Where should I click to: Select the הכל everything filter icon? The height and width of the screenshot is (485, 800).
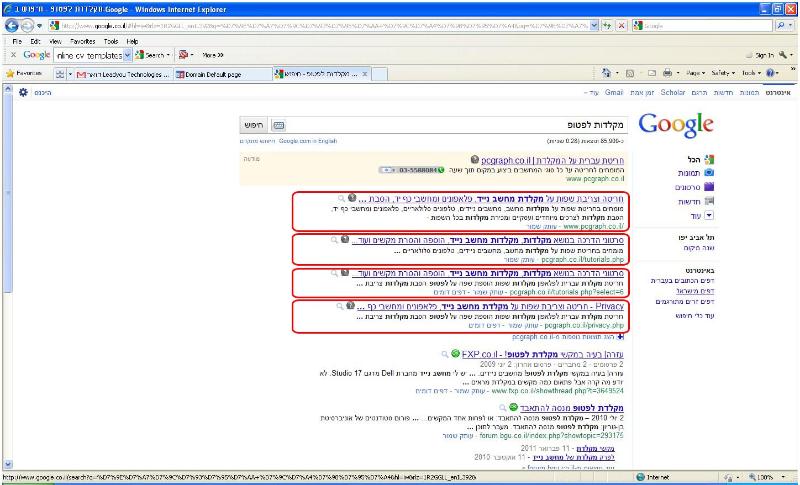tap(709, 160)
